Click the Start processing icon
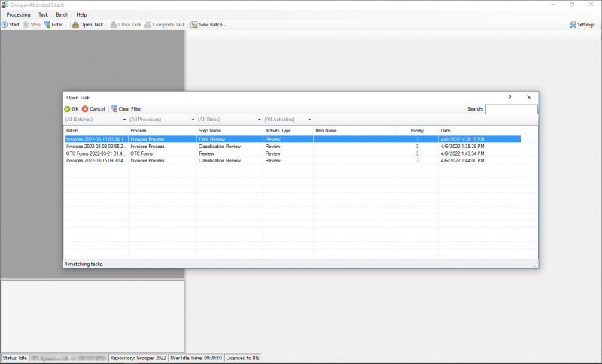Image resolution: width=602 pixels, height=364 pixels. click(x=5, y=25)
